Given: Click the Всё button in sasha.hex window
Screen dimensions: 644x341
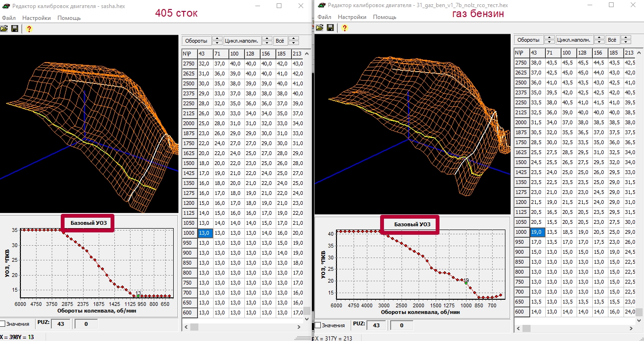Looking at the screenshot, I should tap(280, 41).
